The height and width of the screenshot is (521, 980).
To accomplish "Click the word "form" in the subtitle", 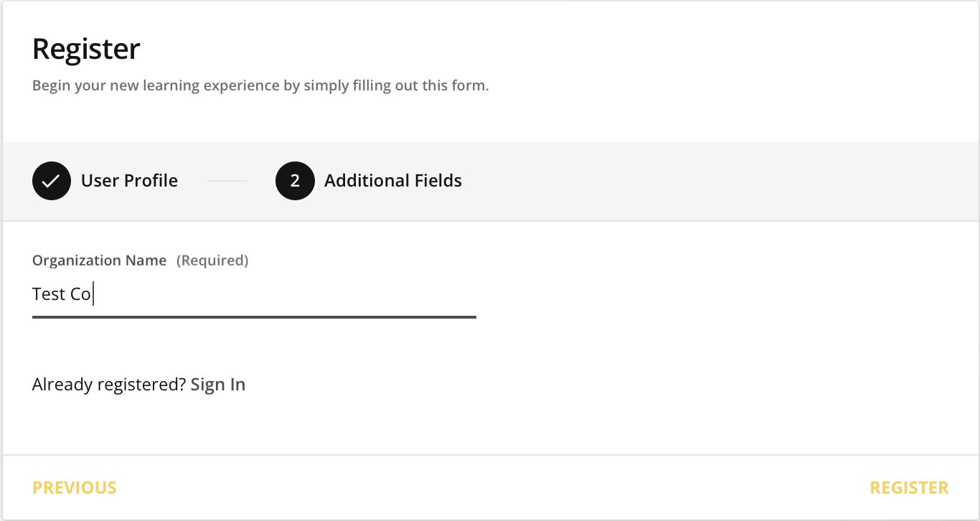I will (471, 86).
